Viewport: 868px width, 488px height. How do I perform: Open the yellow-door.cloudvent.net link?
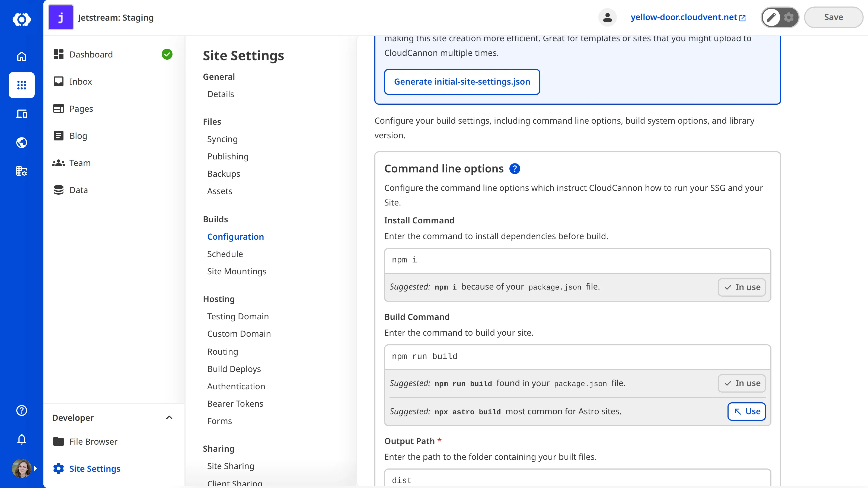coord(688,17)
